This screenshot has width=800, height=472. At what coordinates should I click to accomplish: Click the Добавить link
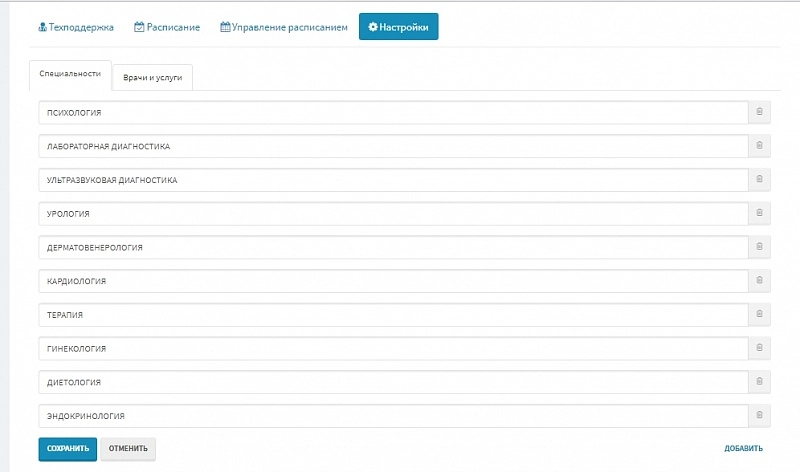click(x=743, y=448)
